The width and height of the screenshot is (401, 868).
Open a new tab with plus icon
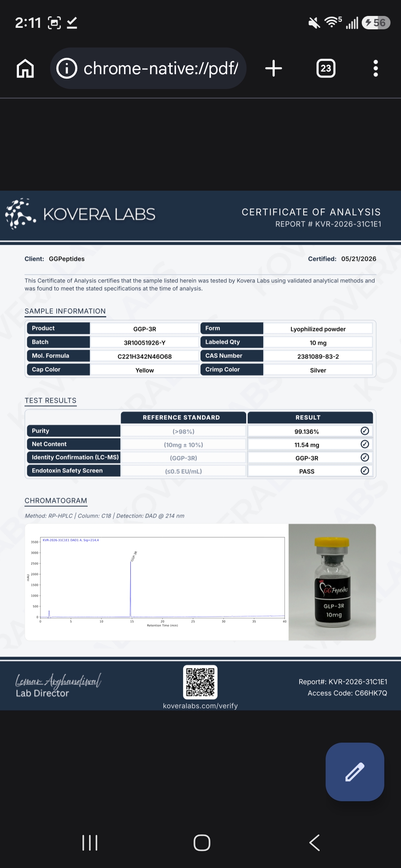point(274,69)
